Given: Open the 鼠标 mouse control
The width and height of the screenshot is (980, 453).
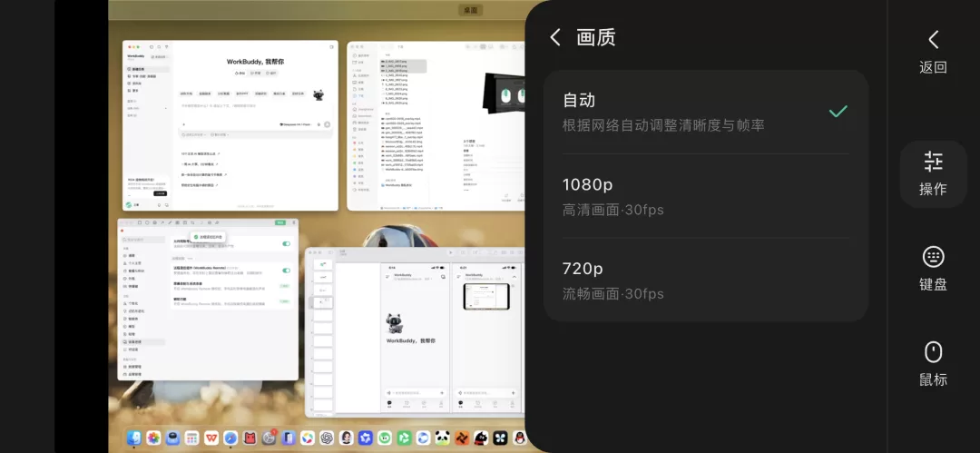Looking at the screenshot, I should 933,363.
